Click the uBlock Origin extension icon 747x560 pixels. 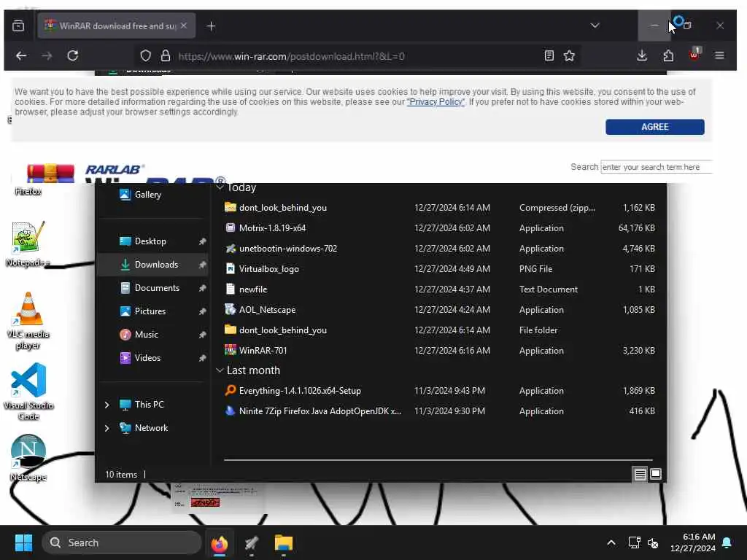click(x=694, y=55)
